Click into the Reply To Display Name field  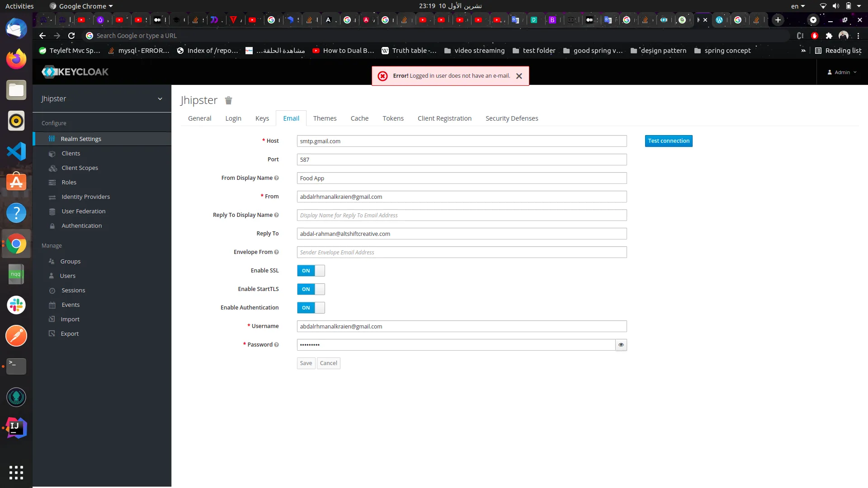coord(461,215)
